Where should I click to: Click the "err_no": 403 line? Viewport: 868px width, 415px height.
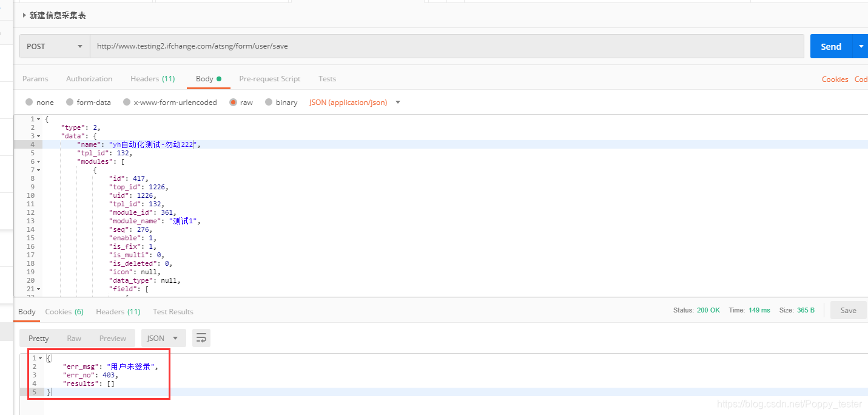pos(90,376)
